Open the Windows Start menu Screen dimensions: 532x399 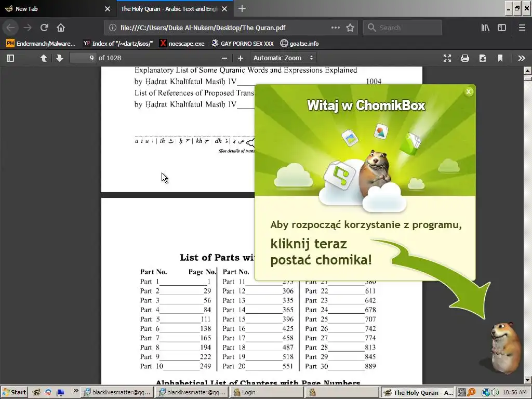pos(14,392)
